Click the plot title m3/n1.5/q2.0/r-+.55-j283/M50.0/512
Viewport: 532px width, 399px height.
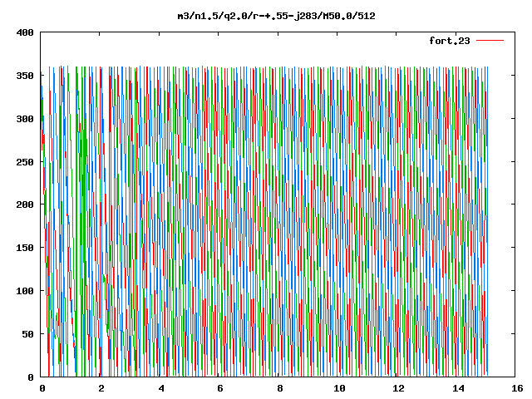point(277,16)
